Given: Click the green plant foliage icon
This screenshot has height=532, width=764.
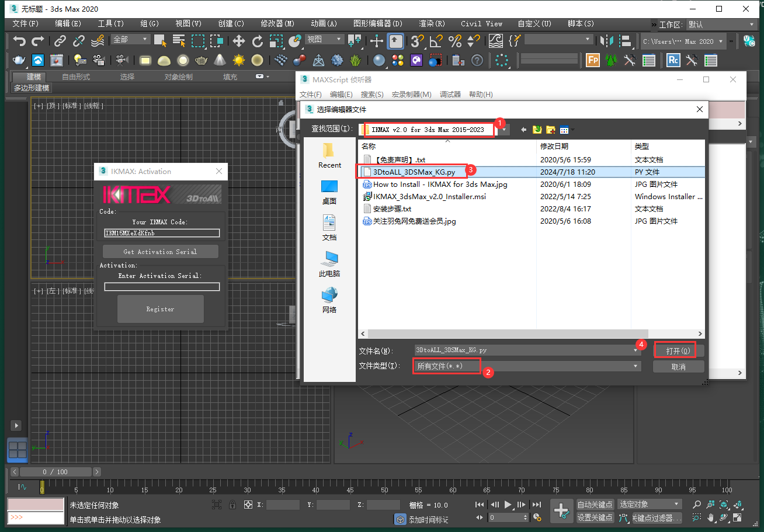Looking at the screenshot, I should [x=355, y=60].
